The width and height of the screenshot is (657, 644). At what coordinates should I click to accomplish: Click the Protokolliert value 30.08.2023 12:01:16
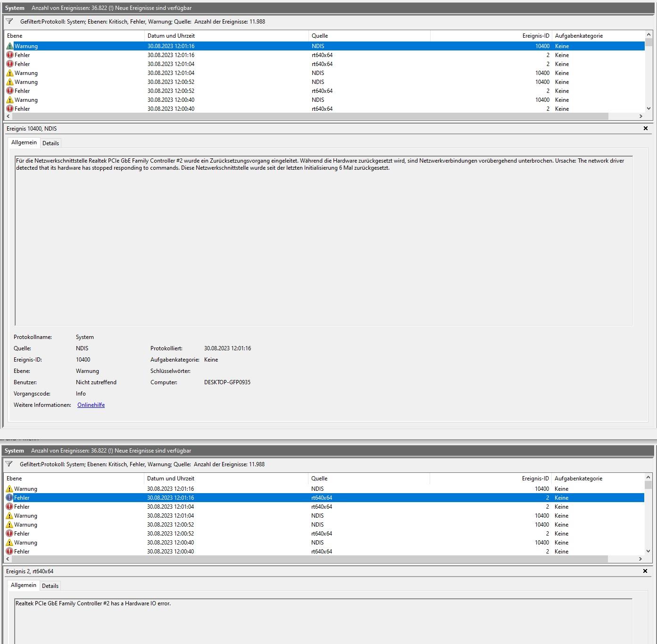227,348
